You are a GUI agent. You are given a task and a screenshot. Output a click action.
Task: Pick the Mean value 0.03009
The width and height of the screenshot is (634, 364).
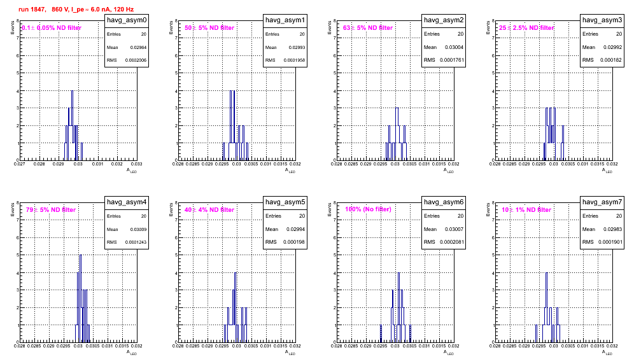[138, 229]
